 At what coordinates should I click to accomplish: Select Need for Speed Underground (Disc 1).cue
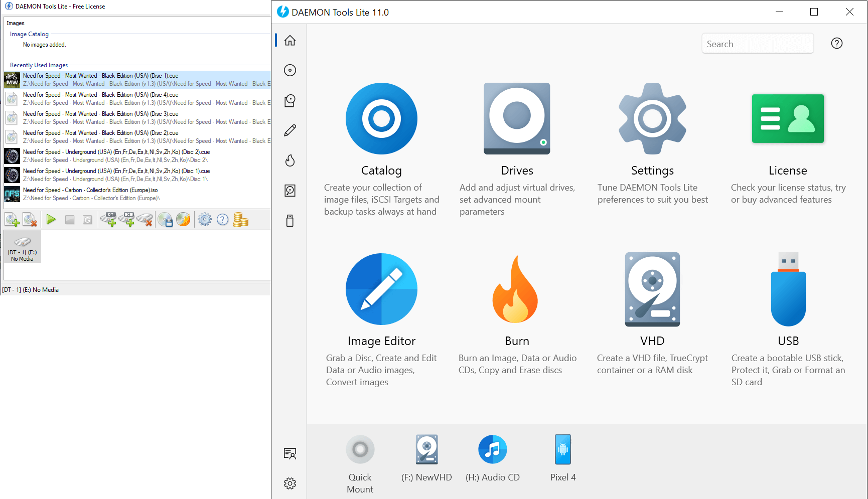[x=137, y=175]
